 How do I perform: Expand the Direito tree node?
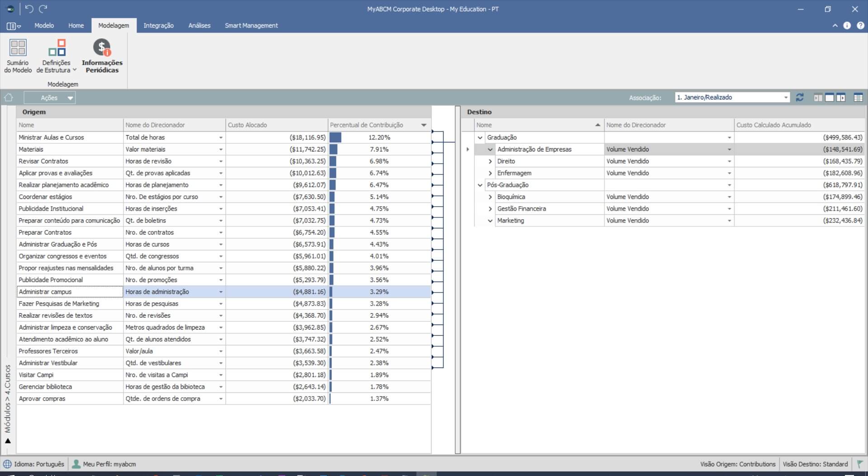(x=490, y=161)
